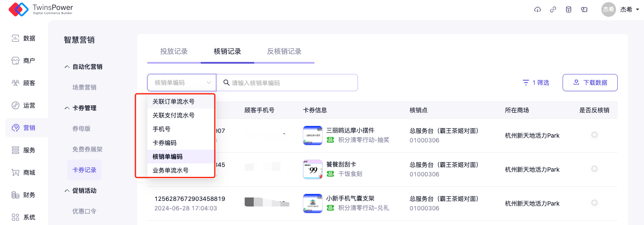The height and width of the screenshot is (225, 644).
Task: Select 是否反核销 radio for 三丽鸥达摩小摆件 row
Action: click(x=594, y=135)
